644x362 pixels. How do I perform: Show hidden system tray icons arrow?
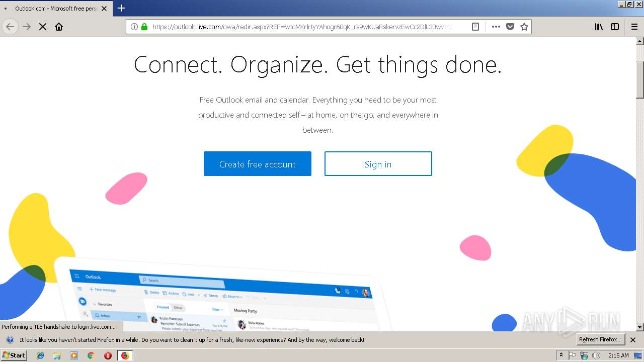[561, 355]
